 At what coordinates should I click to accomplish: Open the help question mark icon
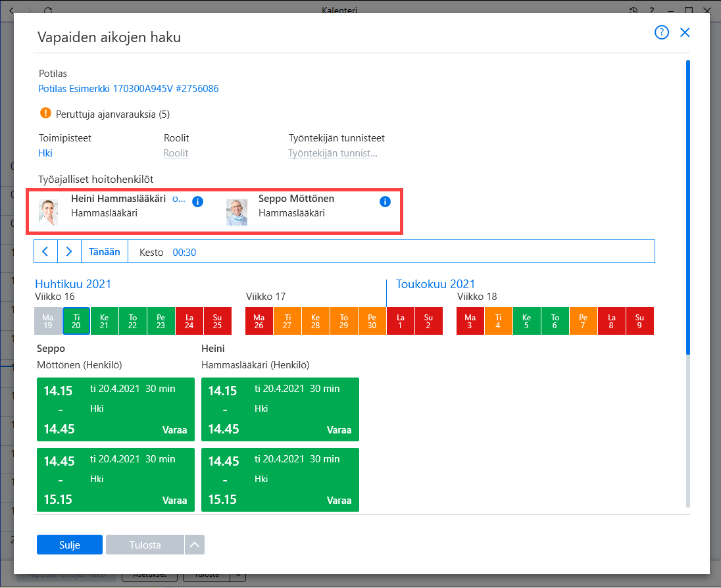click(x=661, y=33)
